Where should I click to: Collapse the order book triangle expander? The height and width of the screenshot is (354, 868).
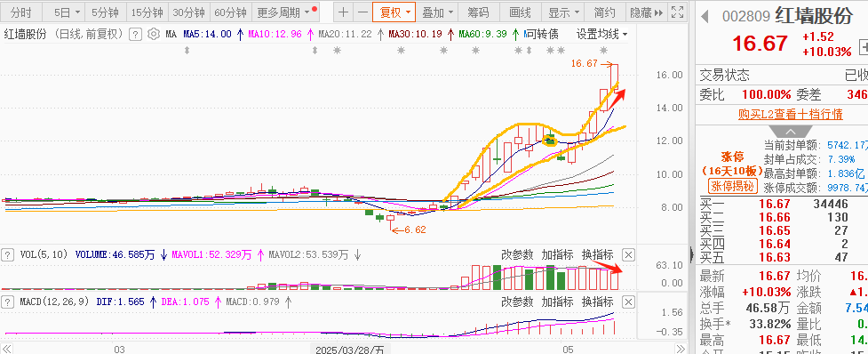tap(790, 132)
